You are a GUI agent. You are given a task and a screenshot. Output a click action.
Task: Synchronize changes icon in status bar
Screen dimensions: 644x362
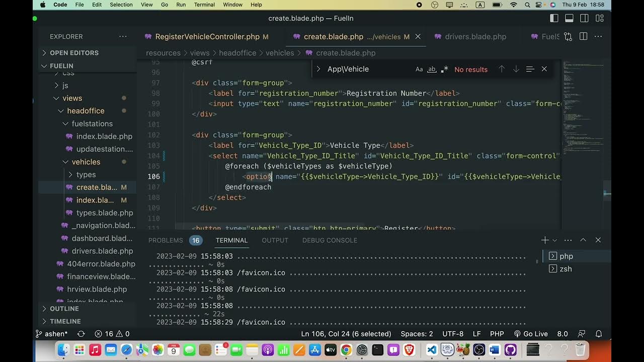(81, 334)
